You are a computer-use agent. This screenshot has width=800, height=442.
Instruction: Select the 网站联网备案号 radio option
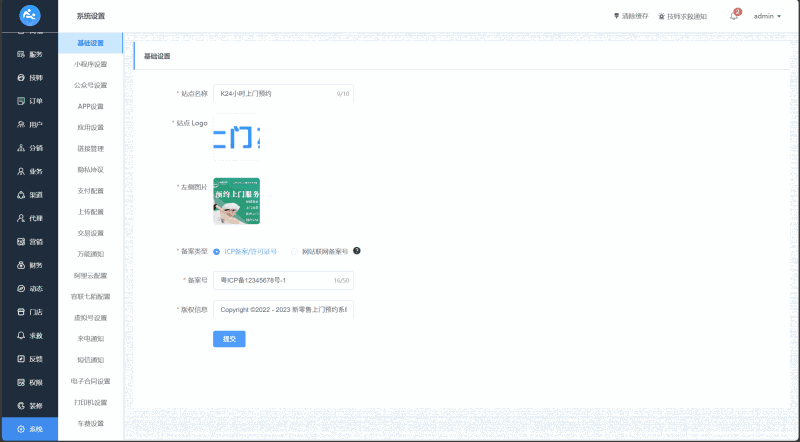point(294,252)
